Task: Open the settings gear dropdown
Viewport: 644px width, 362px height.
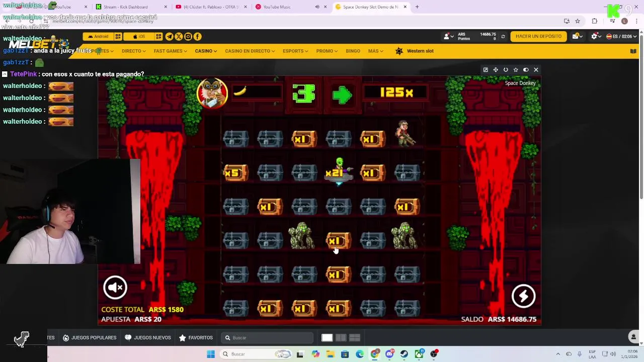Action: click(596, 36)
